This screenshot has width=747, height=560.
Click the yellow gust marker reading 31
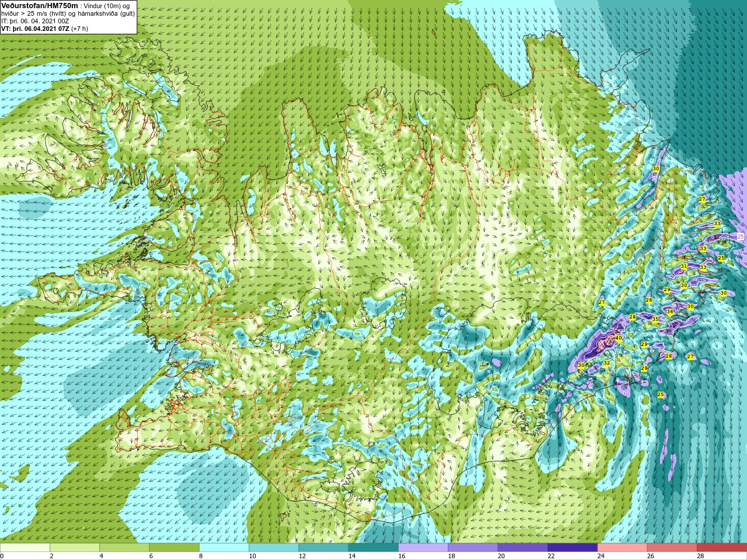[684, 266]
